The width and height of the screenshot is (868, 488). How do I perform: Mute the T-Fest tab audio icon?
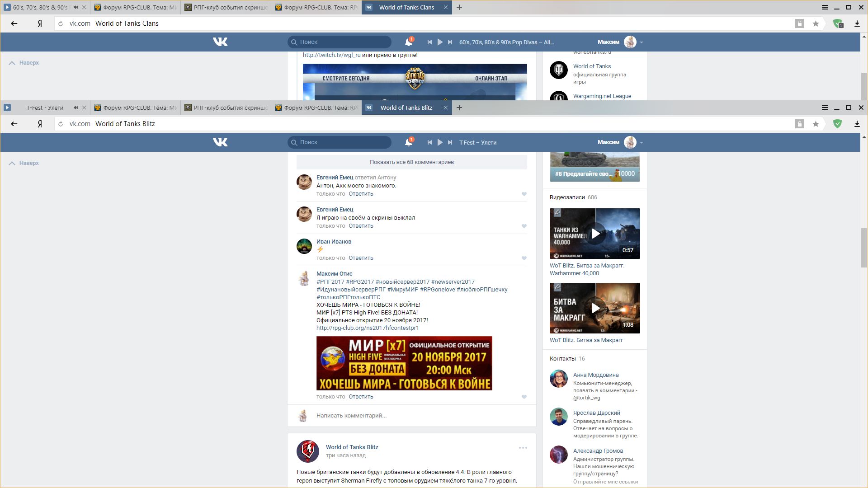pos(75,108)
